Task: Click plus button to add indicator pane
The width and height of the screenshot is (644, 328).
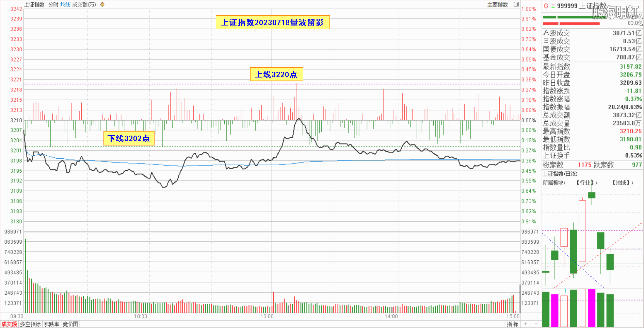Action: point(526,324)
